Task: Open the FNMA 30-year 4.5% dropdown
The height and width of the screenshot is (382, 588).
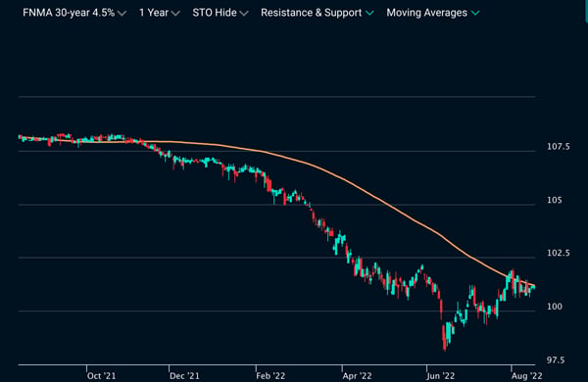Action: (x=74, y=13)
